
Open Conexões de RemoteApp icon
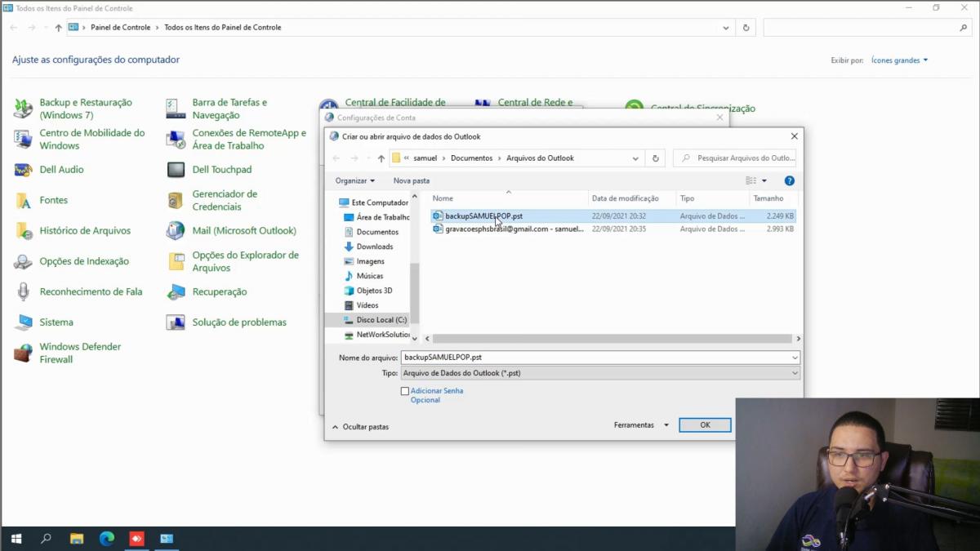(x=176, y=139)
